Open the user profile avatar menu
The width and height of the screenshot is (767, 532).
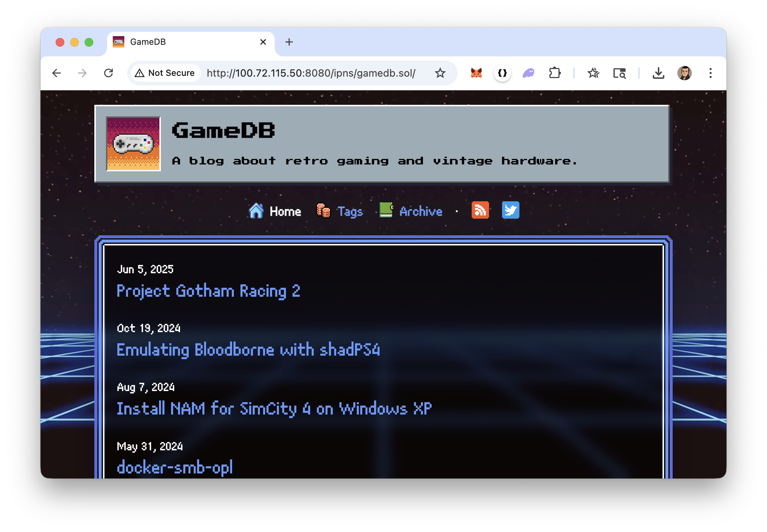[x=684, y=73]
